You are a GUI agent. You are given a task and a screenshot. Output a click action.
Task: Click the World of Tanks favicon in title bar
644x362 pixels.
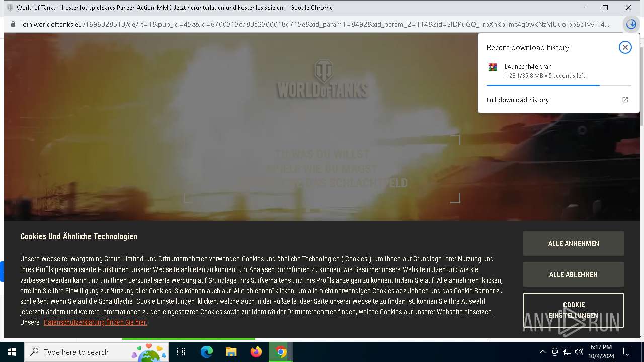click(x=10, y=8)
